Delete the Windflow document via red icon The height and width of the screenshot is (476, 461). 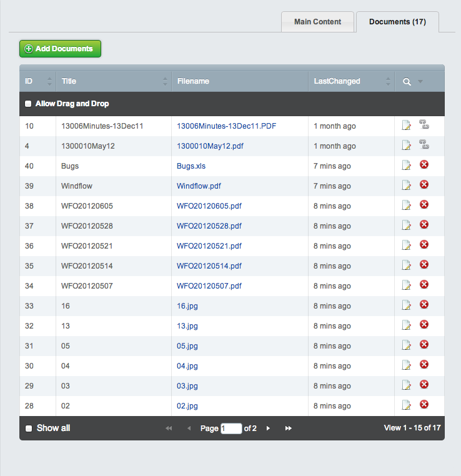point(424,185)
